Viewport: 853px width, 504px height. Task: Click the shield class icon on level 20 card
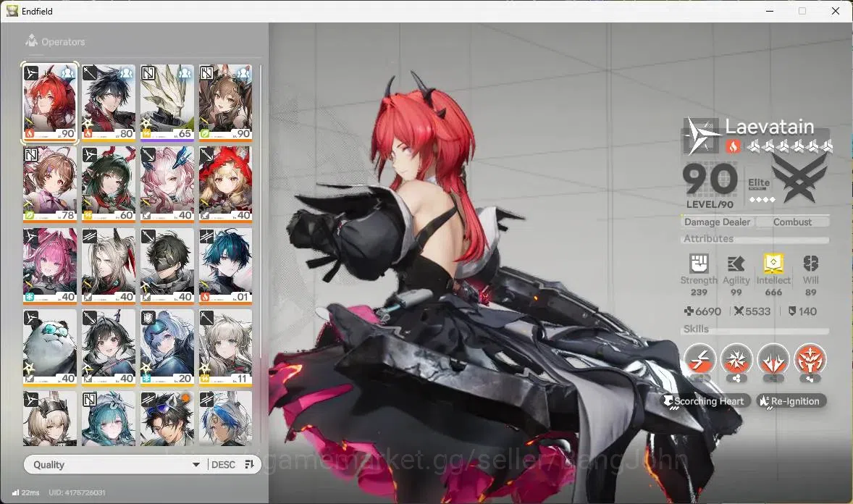(148, 318)
